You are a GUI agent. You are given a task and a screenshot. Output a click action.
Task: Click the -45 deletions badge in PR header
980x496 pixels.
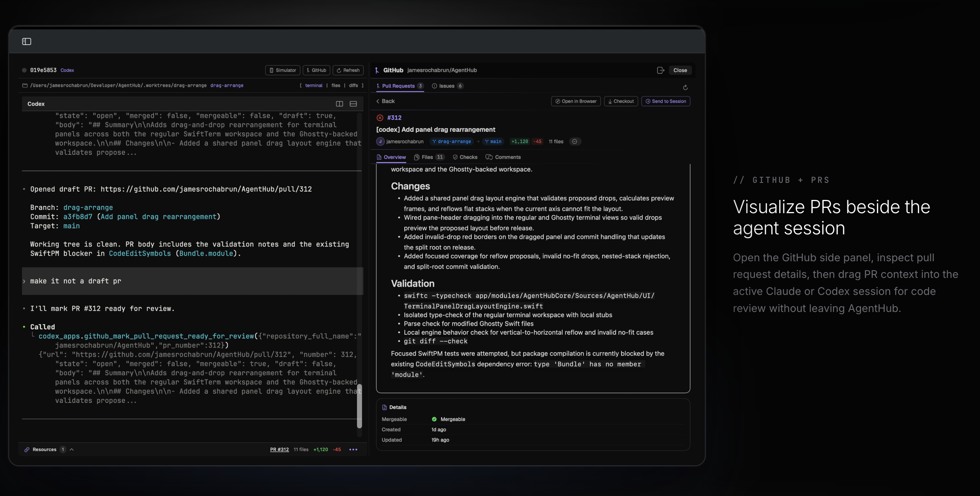(537, 141)
